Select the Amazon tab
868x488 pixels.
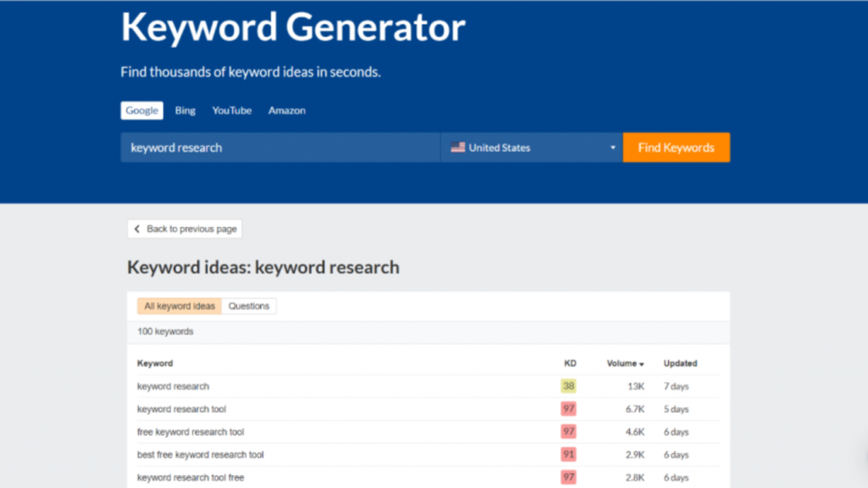287,110
